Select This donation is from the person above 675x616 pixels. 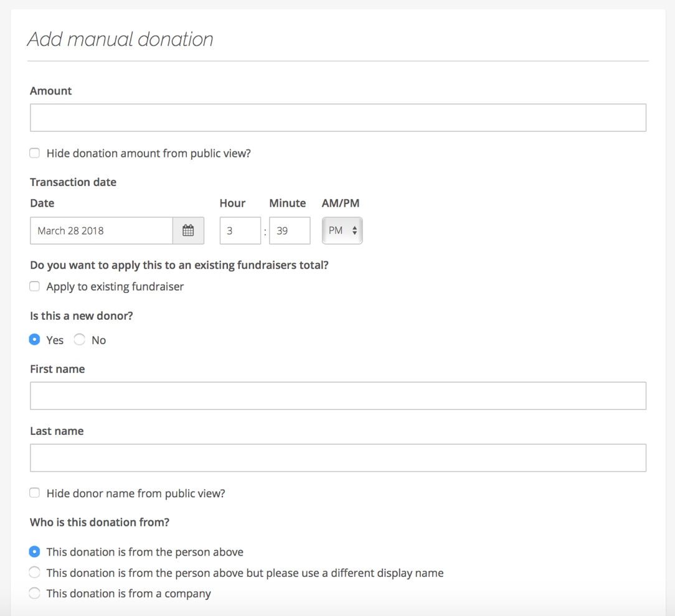click(x=35, y=552)
